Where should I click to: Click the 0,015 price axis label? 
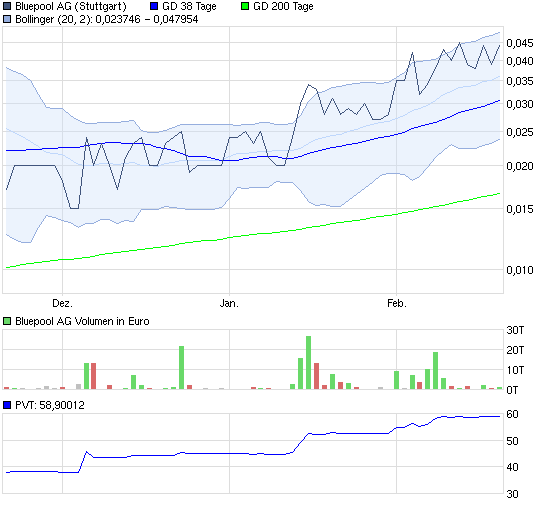(520, 209)
